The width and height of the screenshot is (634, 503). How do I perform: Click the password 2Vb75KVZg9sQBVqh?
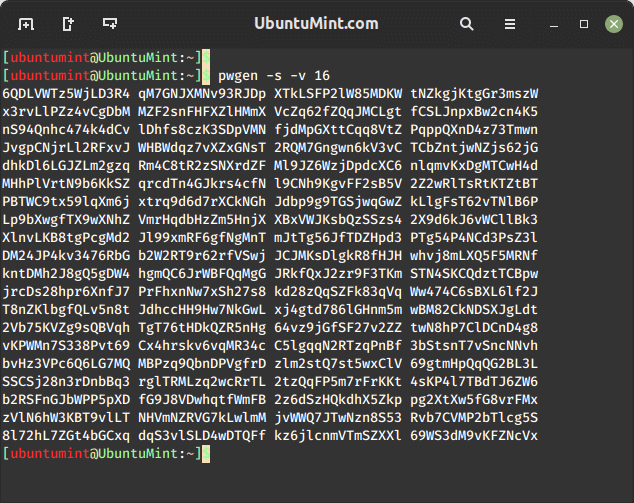click(66, 328)
